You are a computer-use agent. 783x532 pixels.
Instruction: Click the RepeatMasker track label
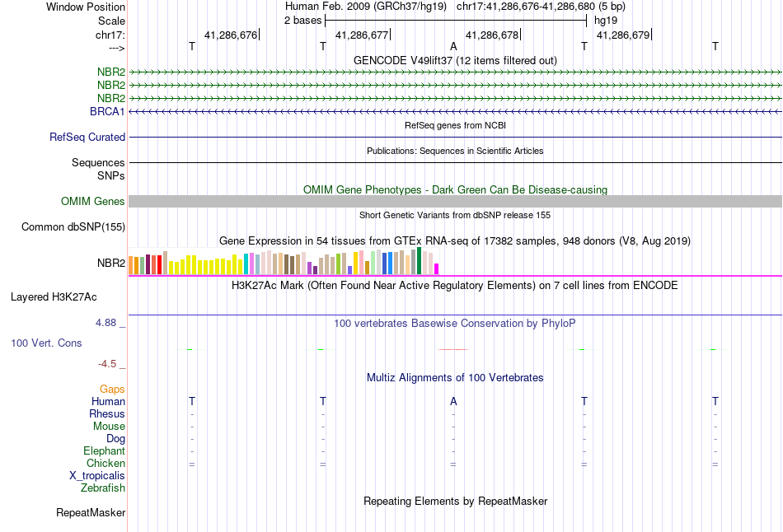point(91,512)
